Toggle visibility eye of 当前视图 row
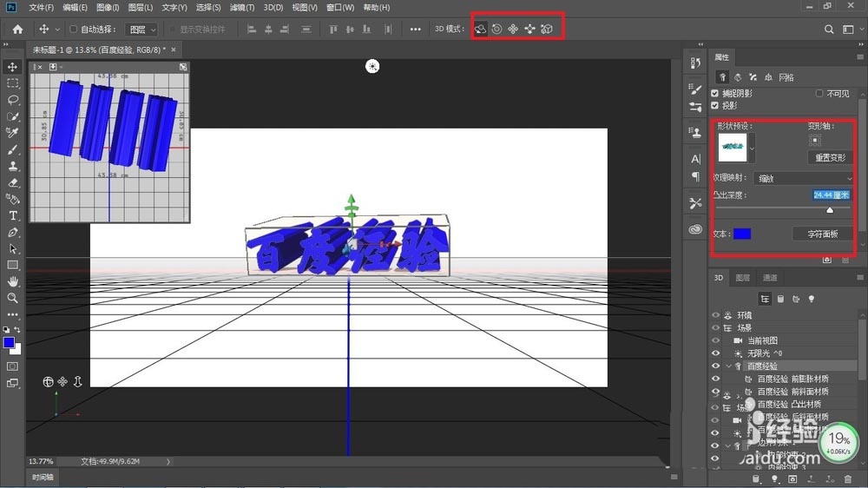This screenshot has height=488, width=868. (715, 340)
